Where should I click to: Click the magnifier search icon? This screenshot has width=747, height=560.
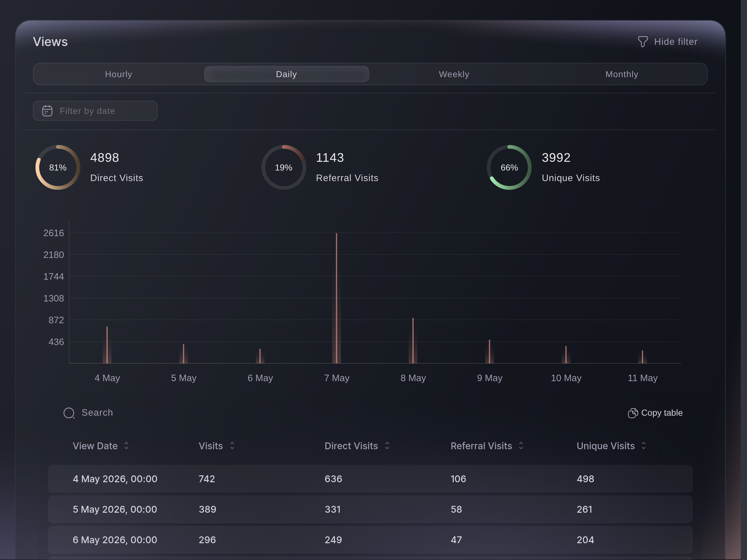[x=69, y=413]
